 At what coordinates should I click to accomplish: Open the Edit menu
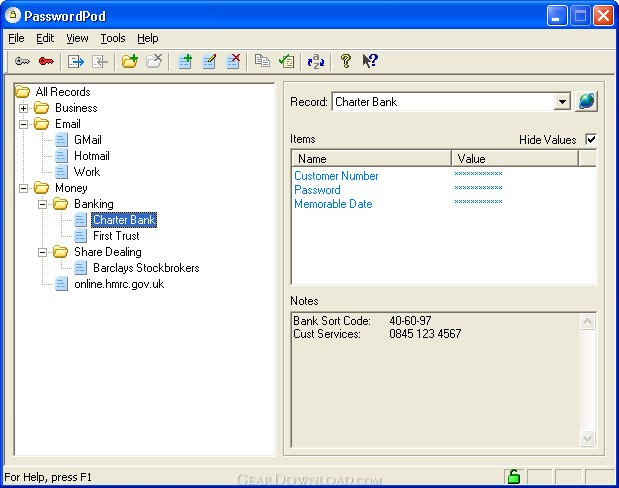[45, 38]
